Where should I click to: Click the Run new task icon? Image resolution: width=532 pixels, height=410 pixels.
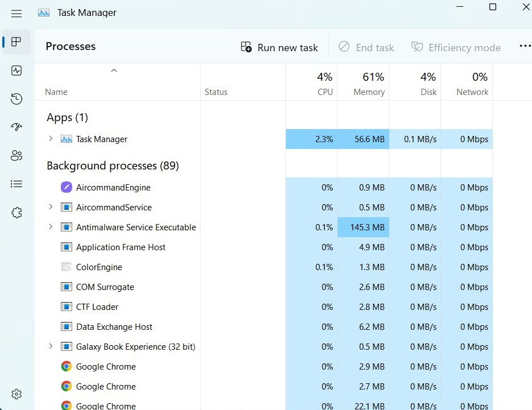[x=246, y=47]
